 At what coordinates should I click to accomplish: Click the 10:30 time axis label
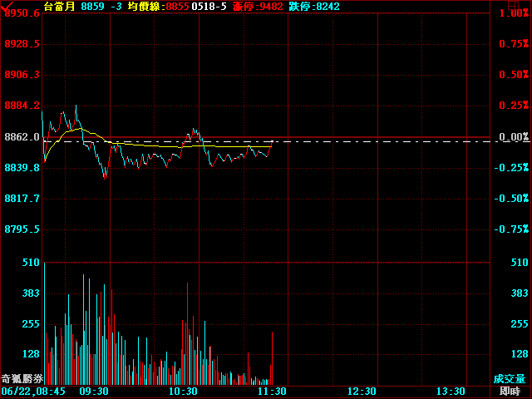183,392
